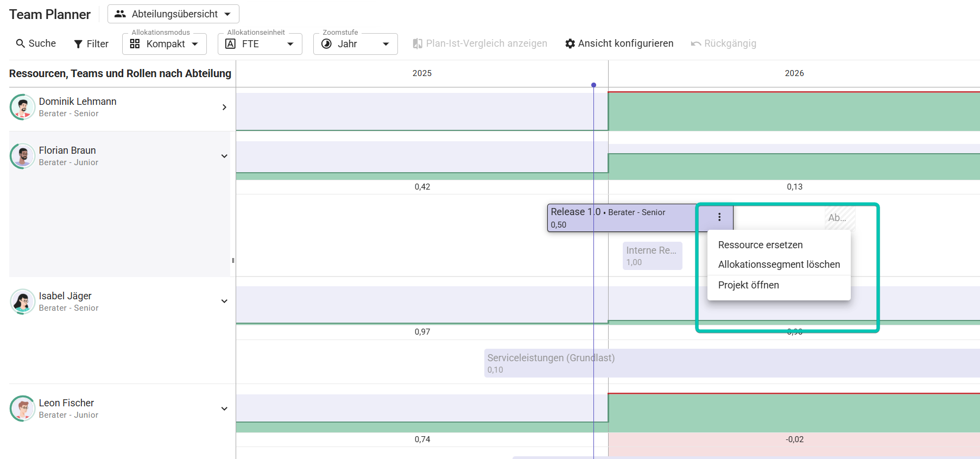980x459 pixels.
Task: Click the three-dot menu on Release 1.0
Action: click(719, 217)
